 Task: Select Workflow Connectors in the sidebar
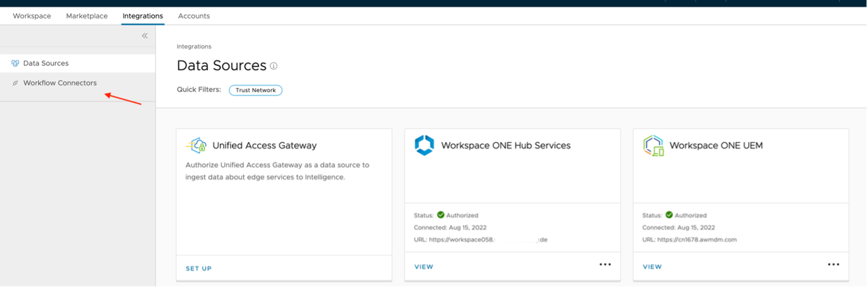60,83
